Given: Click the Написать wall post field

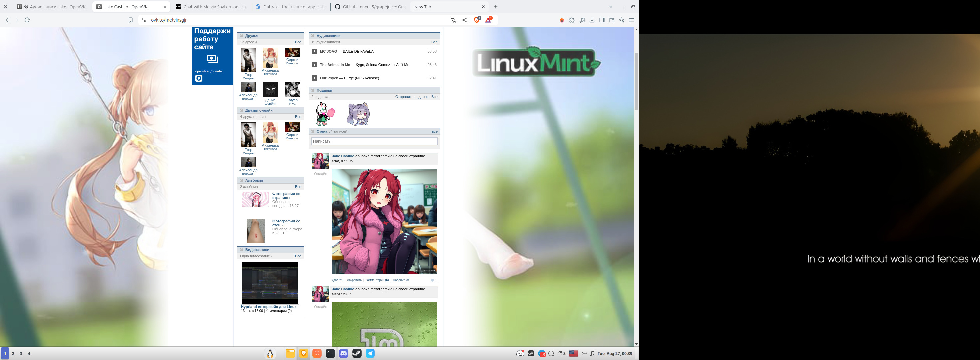Looking at the screenshot, I should (x=374, y=141).
